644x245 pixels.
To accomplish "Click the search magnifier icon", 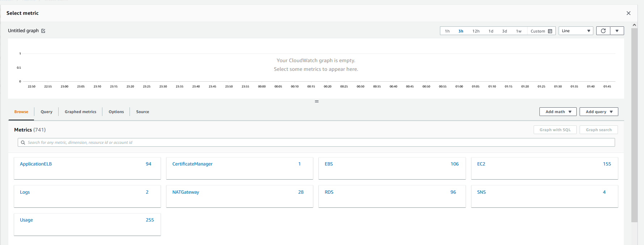I will coord(23,143).
